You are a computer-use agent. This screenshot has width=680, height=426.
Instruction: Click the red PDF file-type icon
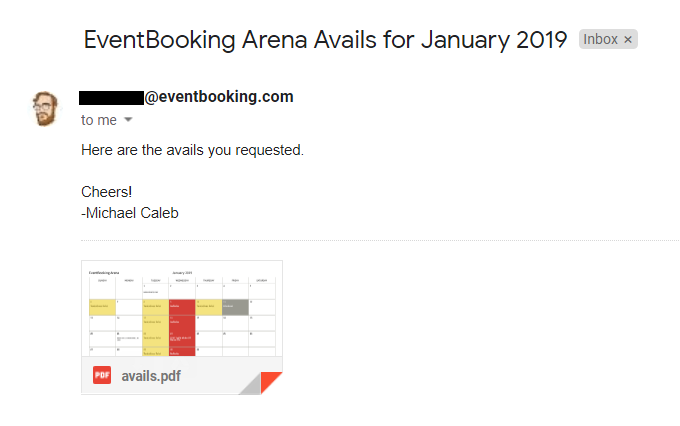click(102, 375)
